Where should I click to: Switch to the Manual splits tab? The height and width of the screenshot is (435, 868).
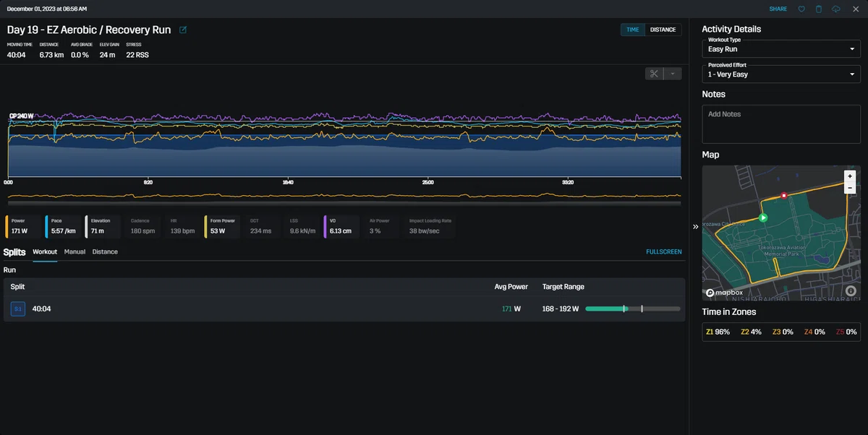[75, 251]
